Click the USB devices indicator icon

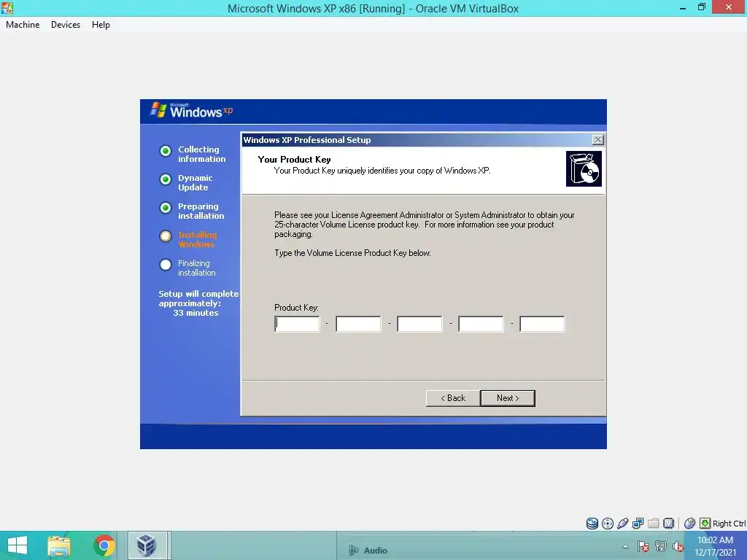click(623, 524)
